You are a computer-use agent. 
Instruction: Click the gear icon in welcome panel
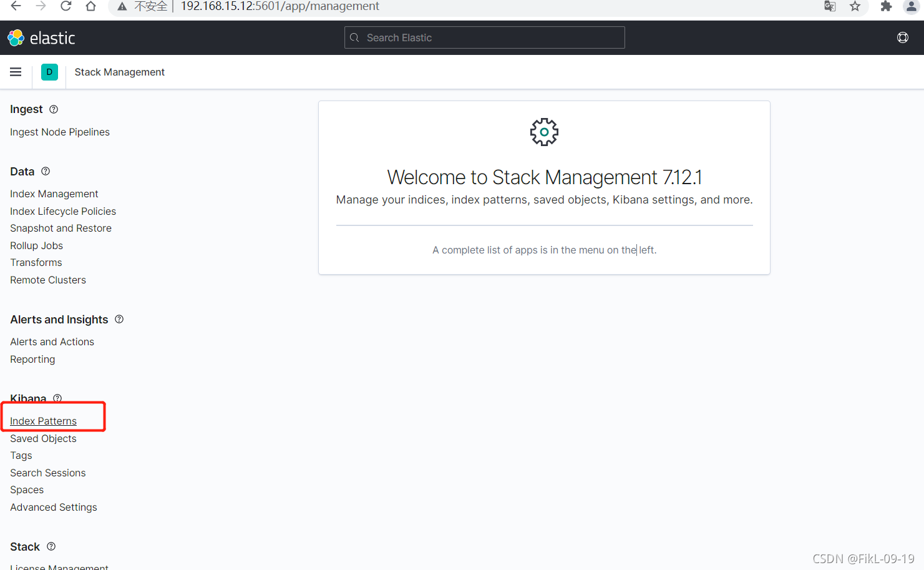tap(544, 132)
